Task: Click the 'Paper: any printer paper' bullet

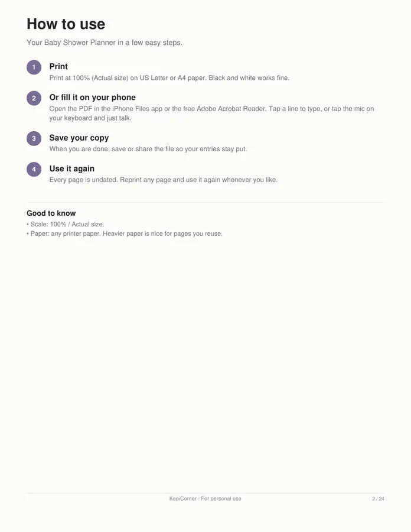Action: 125,233
